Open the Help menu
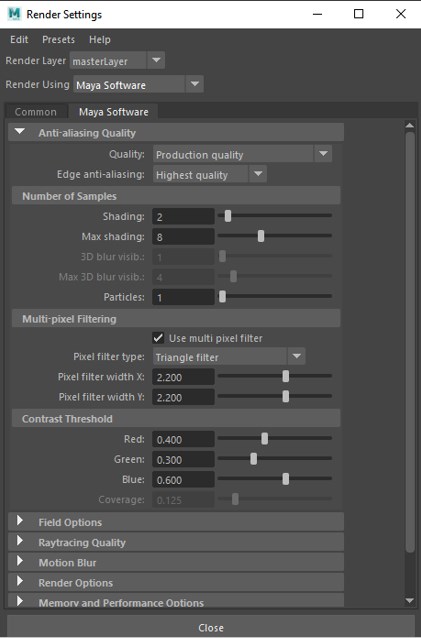Viewport: 421px width, 638px height. point(100,39)
